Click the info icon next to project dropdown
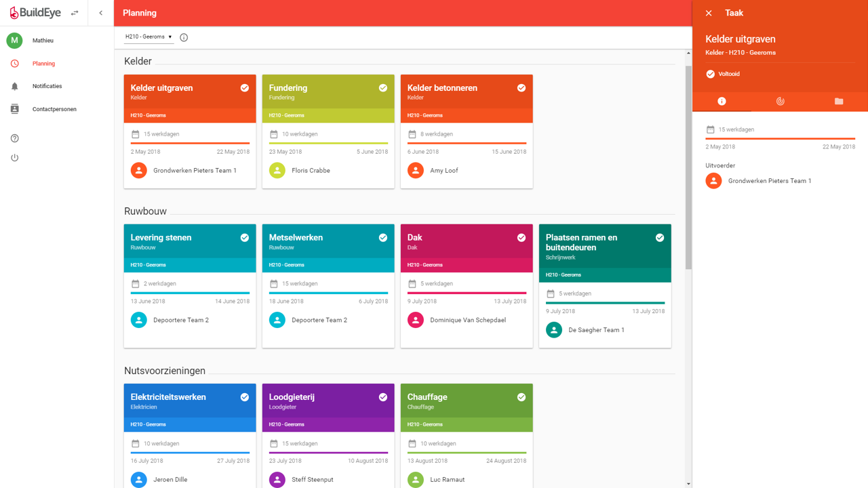 [184, 37]
